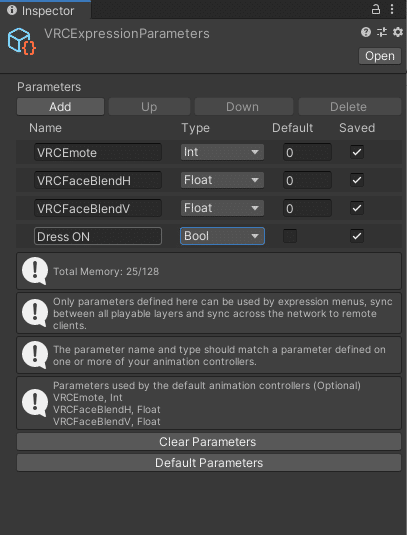This screenshot has height=535, width=407.
Task: Click the Add parameter button
Action: (60, 107)
